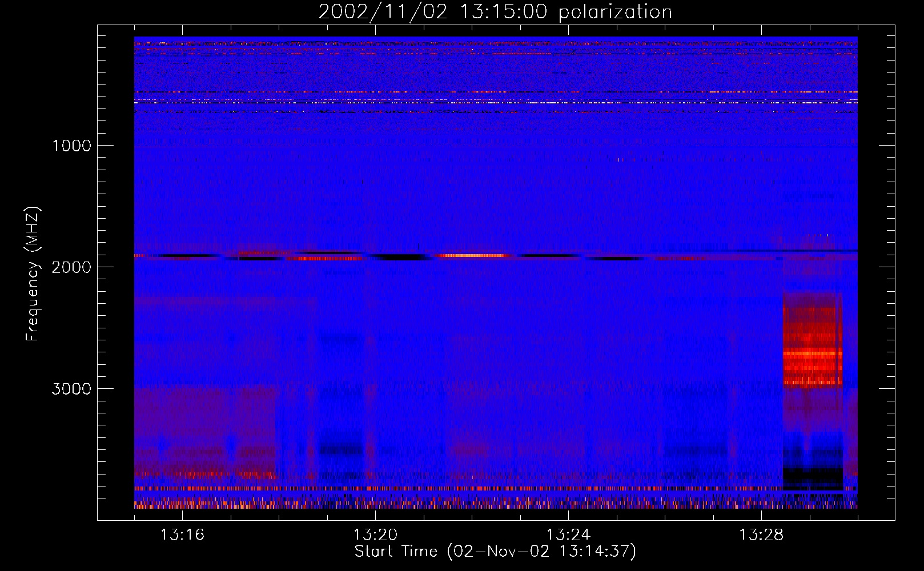The width and height of the screenshot is (924, 571).
Task: Click the '13:24' time tick label
Action: coord(568,535)
